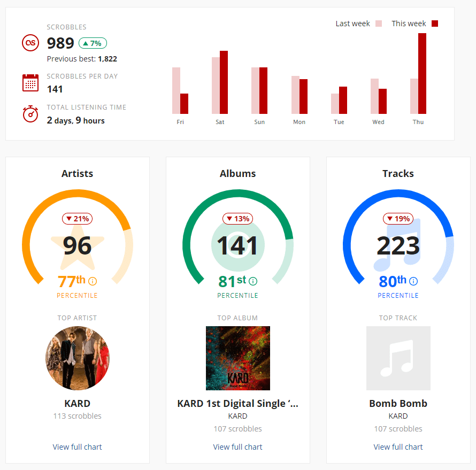Click the 80th percentile text
This screenshot has width=476, height=470.
(393, 281)
